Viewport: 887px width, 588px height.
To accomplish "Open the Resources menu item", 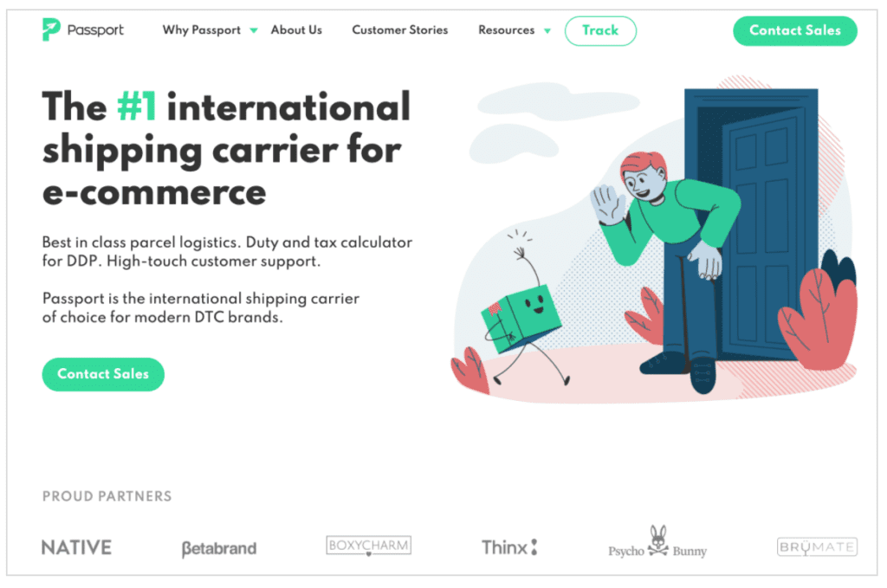I will 506,30.
